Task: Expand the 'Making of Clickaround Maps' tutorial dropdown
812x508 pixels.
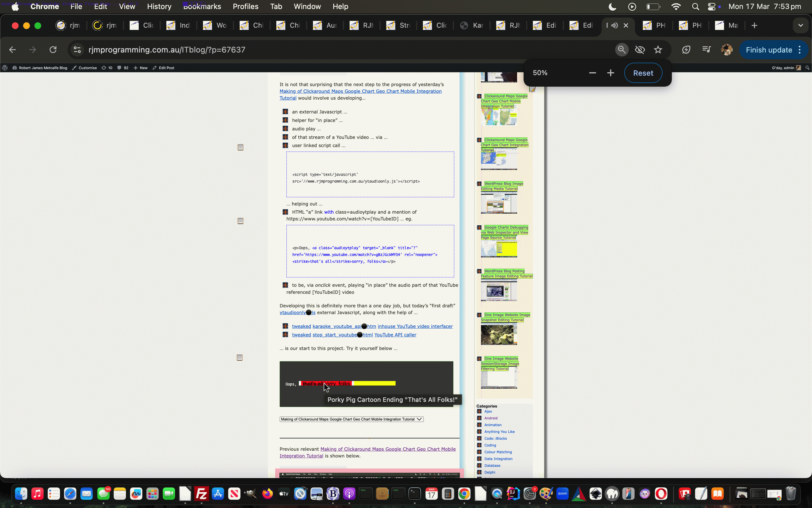Action: [351, 419]
